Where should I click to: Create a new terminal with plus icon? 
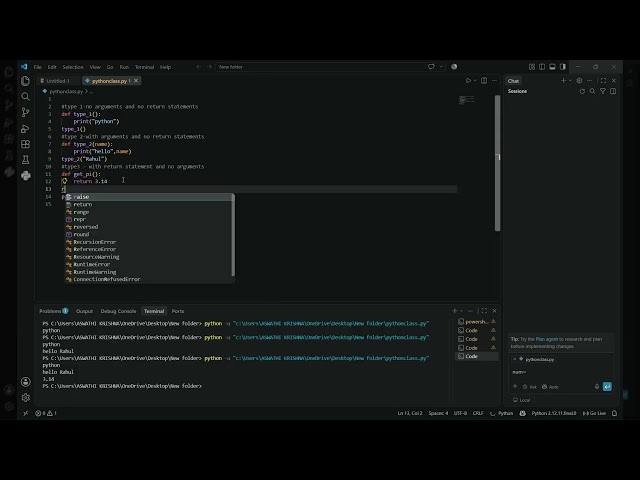[x=454, y=311]
